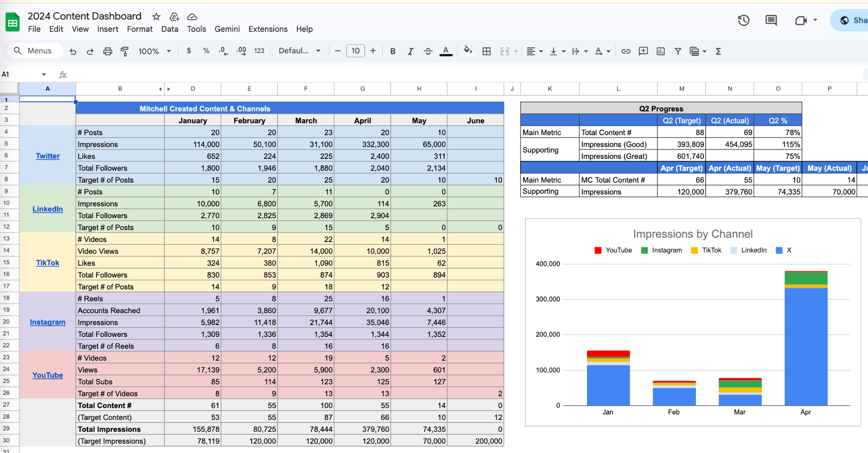Open the borders tool icon
The height and width of the screenshot is (453, 868).
coord(487,51)
